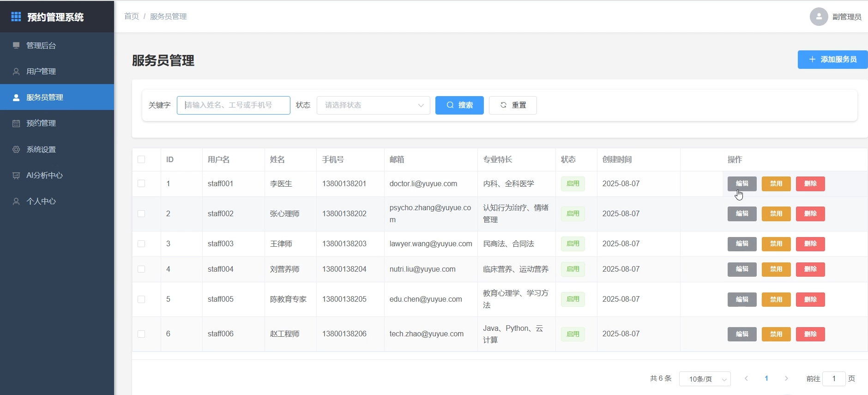Go to previous page arrow in pagination
Viewport: 868px width, 395px height.
(746, 378)
